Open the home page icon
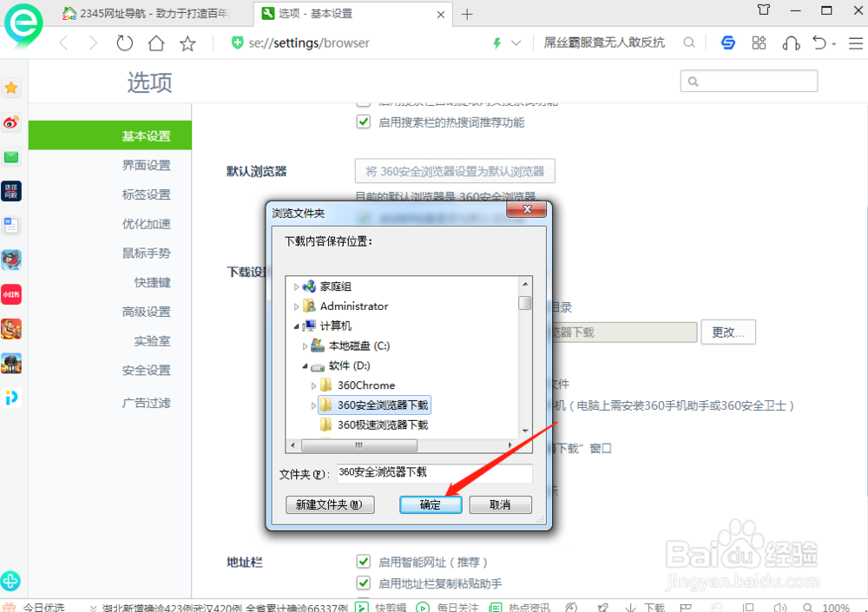 156,43
